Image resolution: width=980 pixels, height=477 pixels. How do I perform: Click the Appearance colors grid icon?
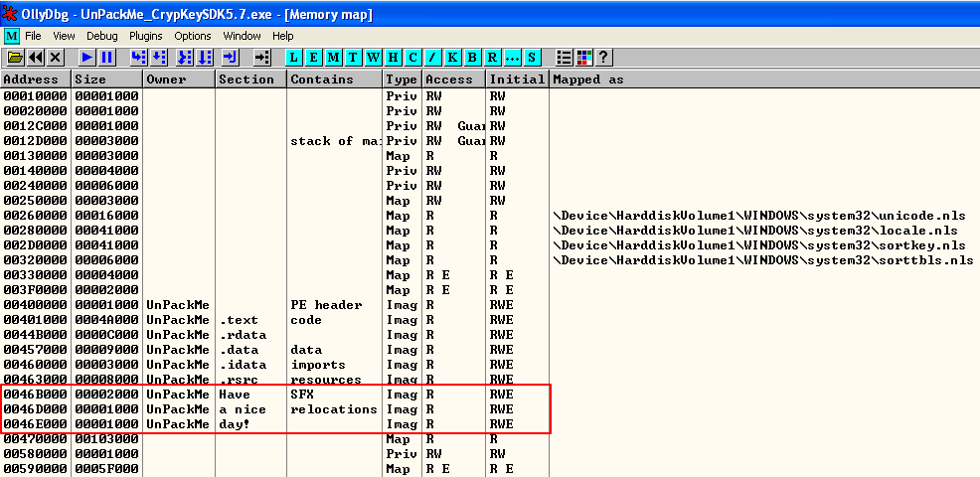point(583,58)
